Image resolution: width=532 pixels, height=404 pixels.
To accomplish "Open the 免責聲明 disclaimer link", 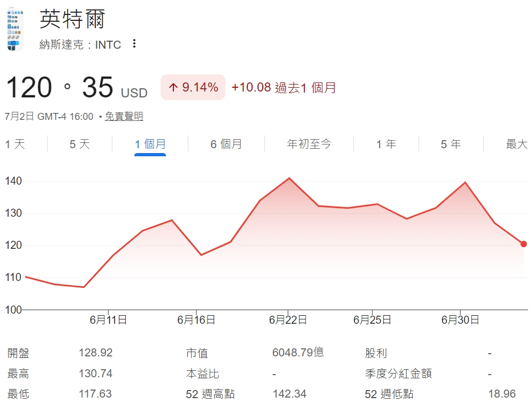I will pos(124,116).
